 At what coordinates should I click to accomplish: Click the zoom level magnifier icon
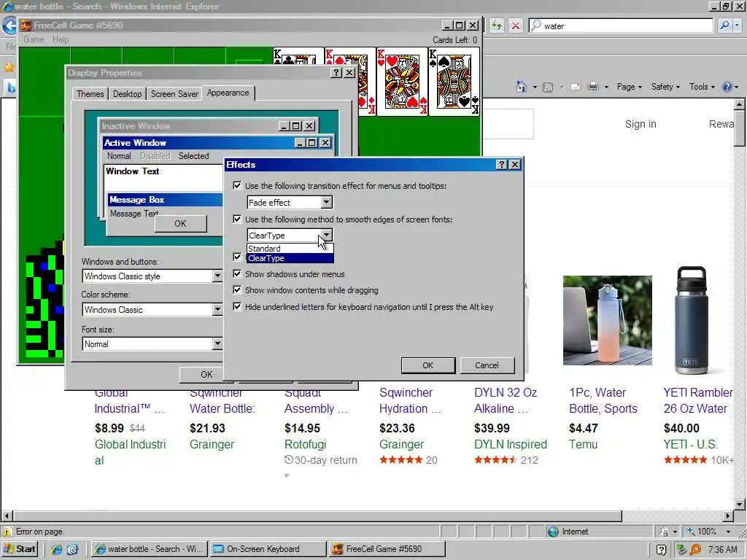(690, 532)
